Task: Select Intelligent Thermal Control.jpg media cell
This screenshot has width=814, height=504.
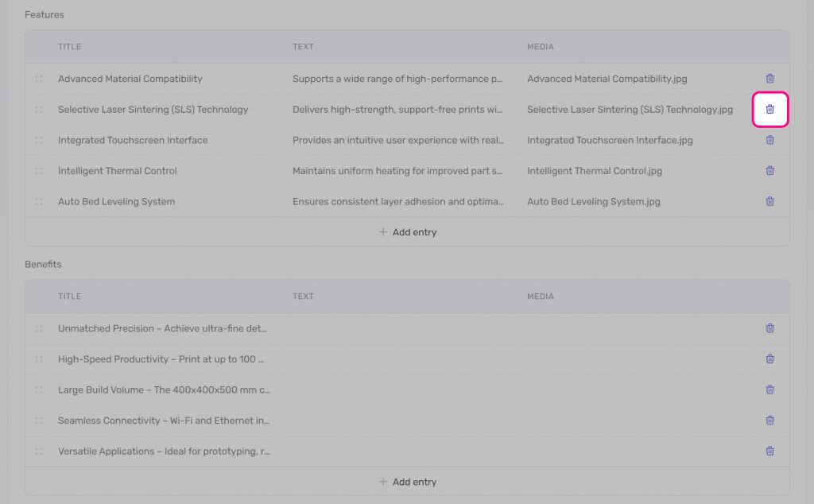Action: [x=594, y=171]
